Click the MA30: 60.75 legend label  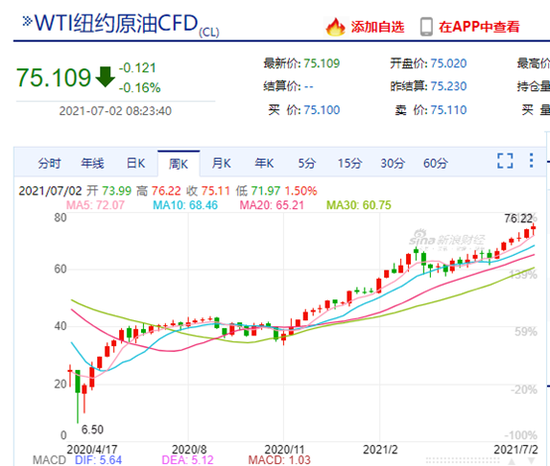358,205
